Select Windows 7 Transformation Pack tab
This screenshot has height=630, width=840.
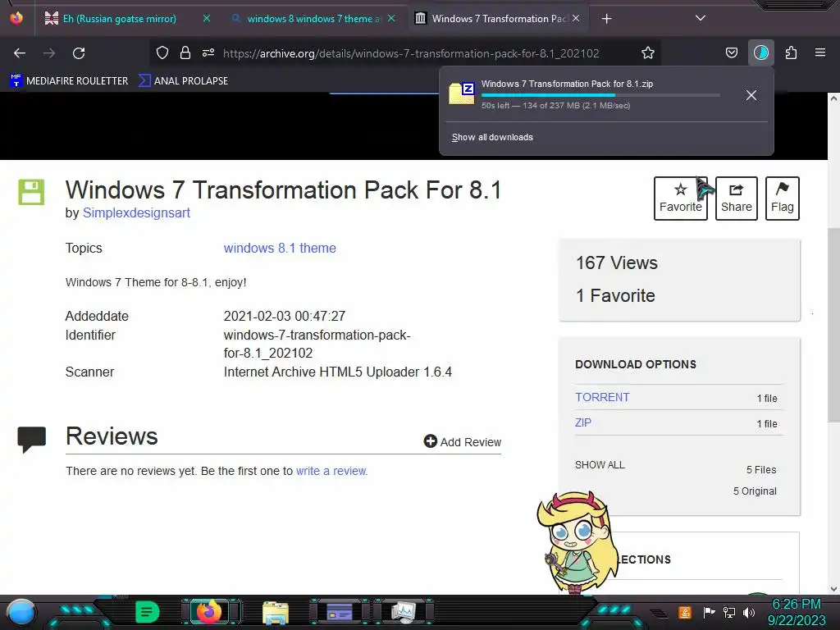tap(500, 19)
